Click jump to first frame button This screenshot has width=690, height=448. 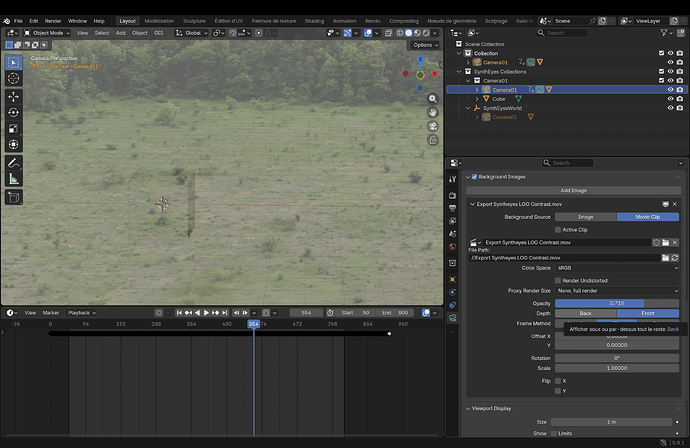[x=179, y=313]
